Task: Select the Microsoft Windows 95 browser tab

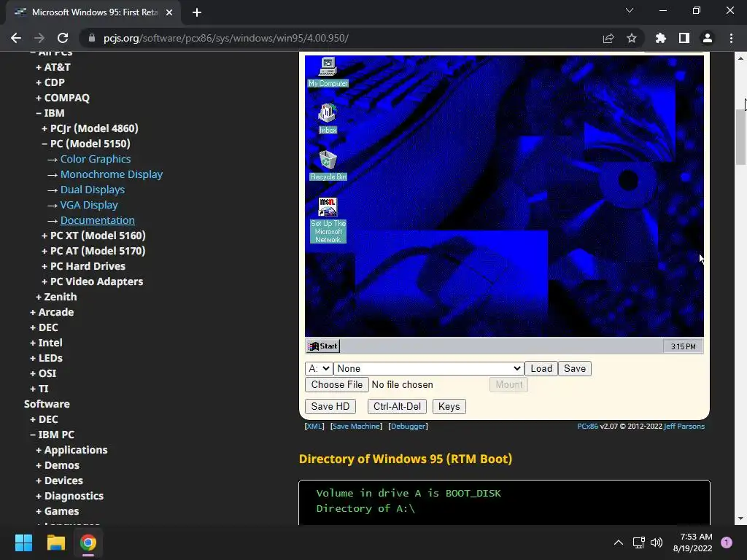Action: 93,12
